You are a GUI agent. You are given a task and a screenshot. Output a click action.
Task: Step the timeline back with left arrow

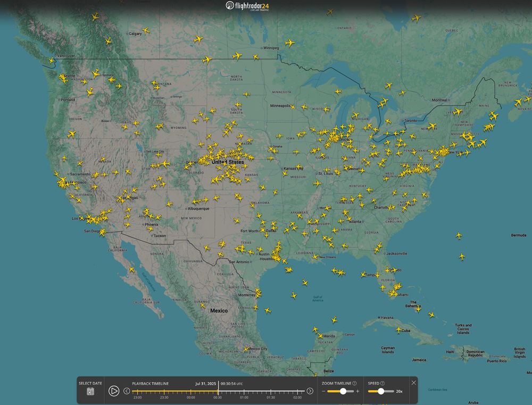[127, 391]
